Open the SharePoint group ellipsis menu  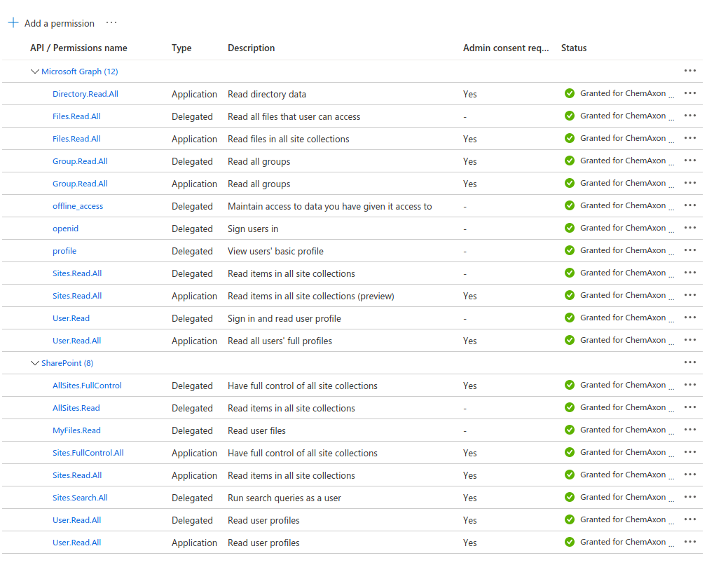pos(689,362)
